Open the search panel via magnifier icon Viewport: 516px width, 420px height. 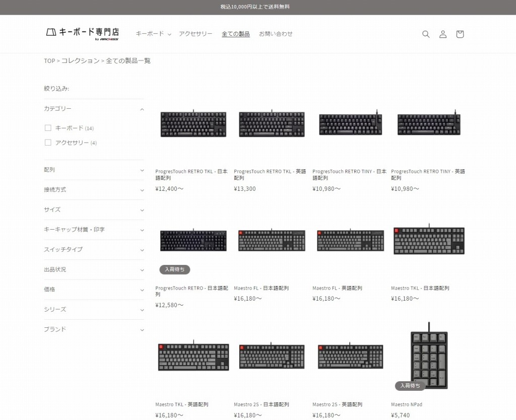click(426, 34)
